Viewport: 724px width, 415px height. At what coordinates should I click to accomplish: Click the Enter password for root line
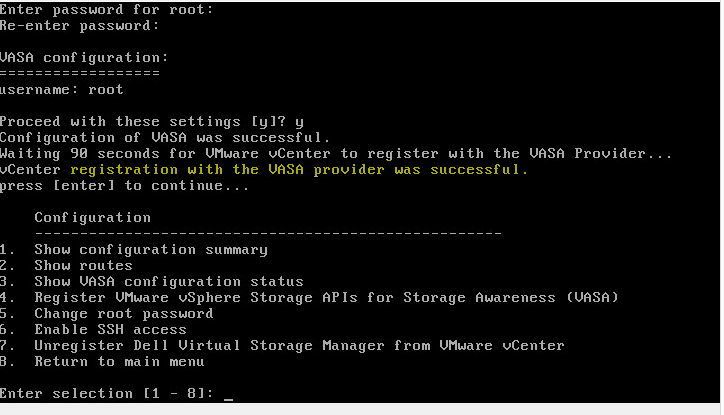pyautogui.click(x=107, y=9)
